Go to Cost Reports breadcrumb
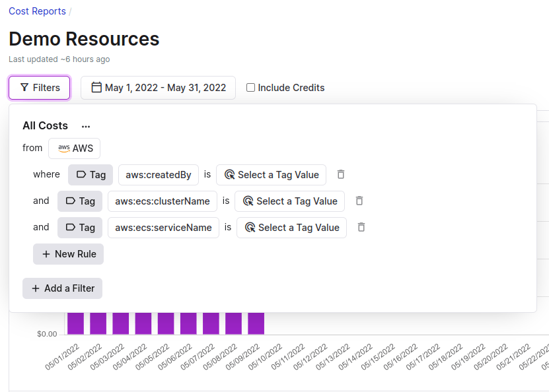Image resolution: width=549 pixels, height=392 pixels. (37, 11)
